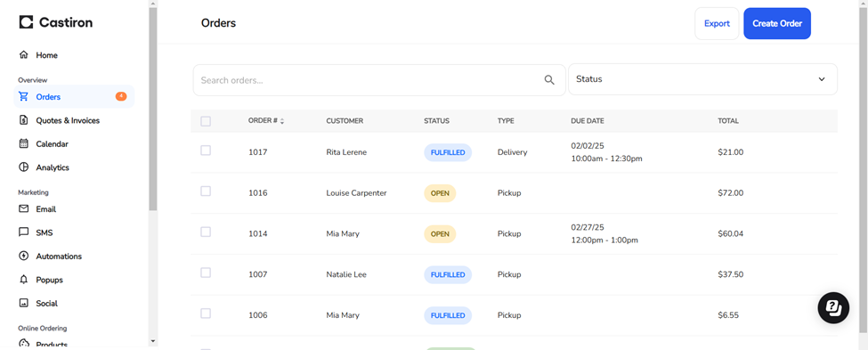The width and height of the screenshot is (868, 350).
Task: Click the Orders shopping cart icon
Action: 23,96
